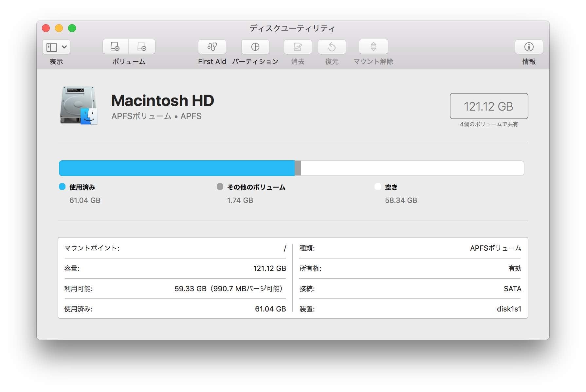Click the 所有権 value 有効
Viewport: 586px width, 392px height.
tap(515, 268)
